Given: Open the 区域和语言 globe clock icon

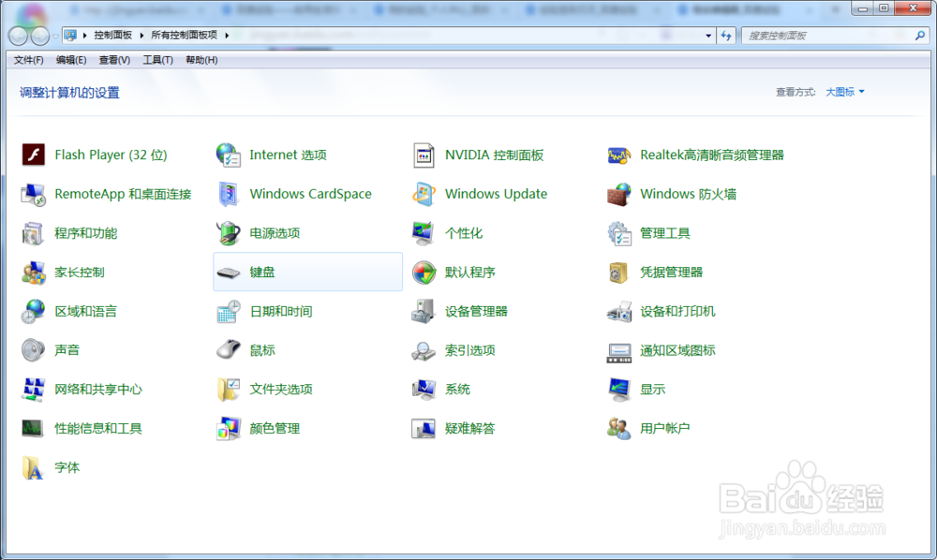Looking at the screenshot, I should coord(34,311).
